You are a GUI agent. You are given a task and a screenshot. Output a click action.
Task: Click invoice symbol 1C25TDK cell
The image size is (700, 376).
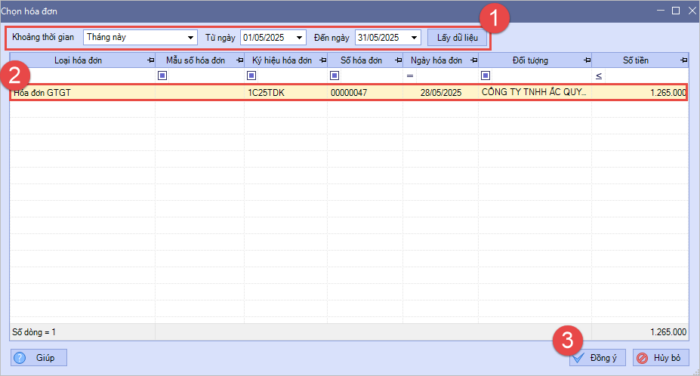pos(286,92)
